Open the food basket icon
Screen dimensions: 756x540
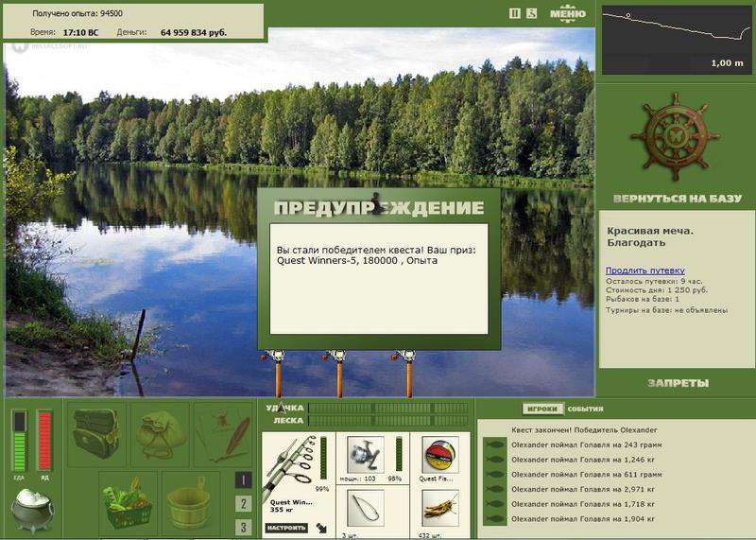[129, 503]
